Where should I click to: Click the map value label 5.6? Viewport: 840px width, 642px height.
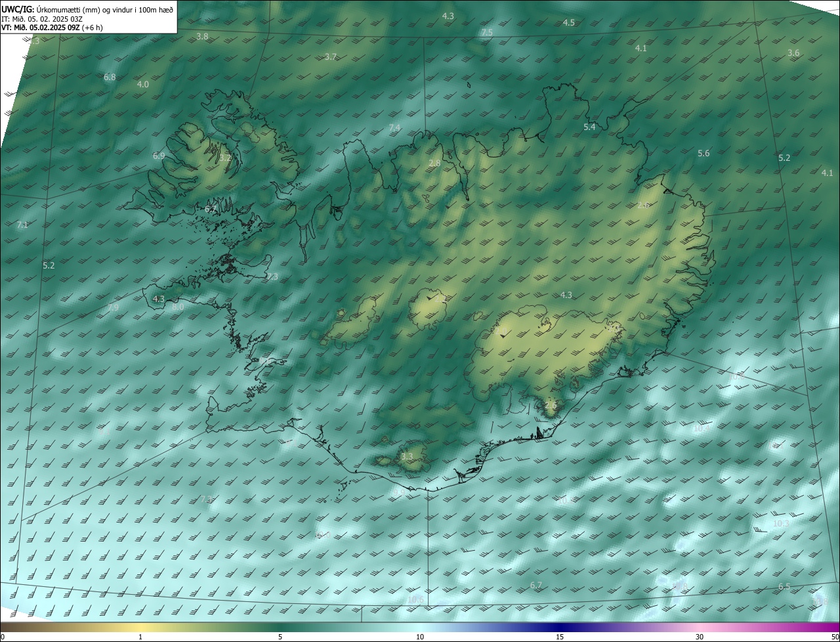tap(703, 153)
